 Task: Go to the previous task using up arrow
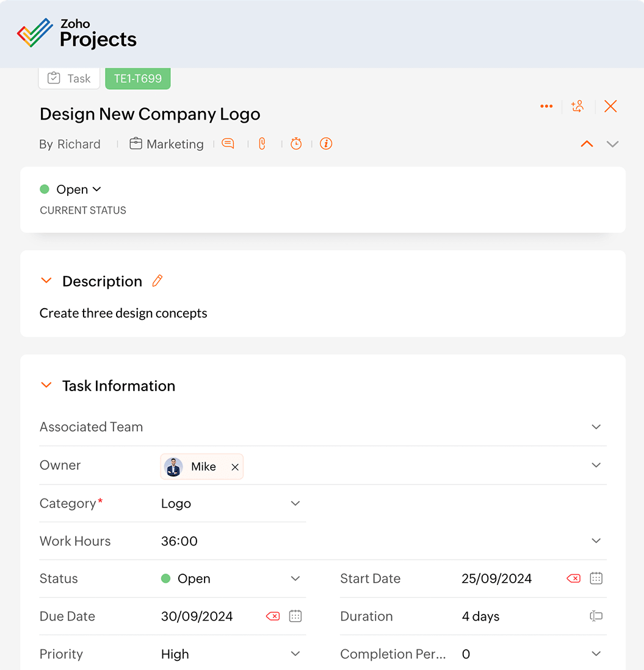[587, 144]
